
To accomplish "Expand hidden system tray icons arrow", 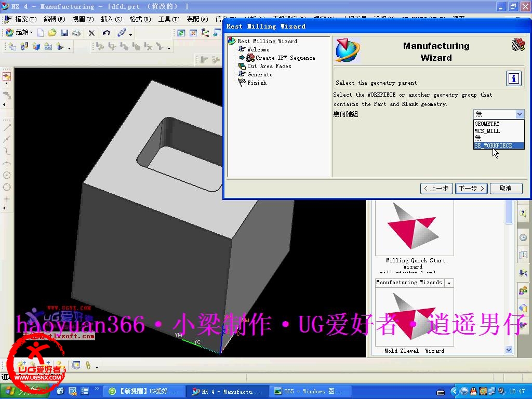I will point(454,391).
